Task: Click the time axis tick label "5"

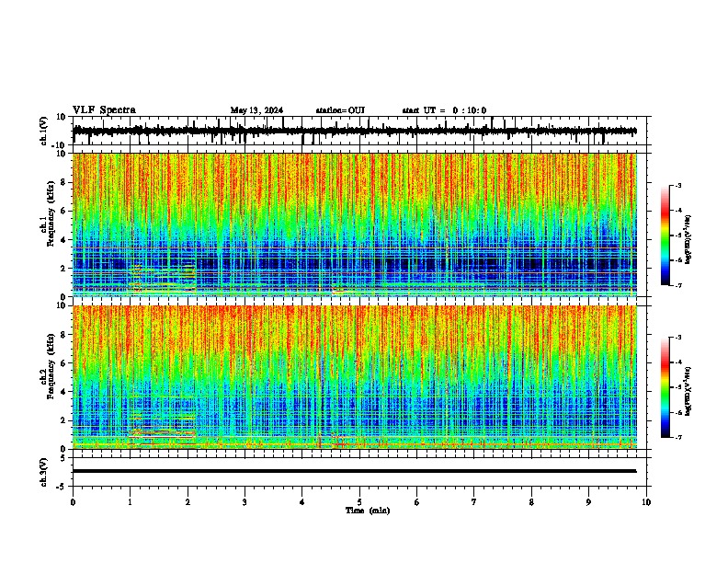Action: point(359,502)
